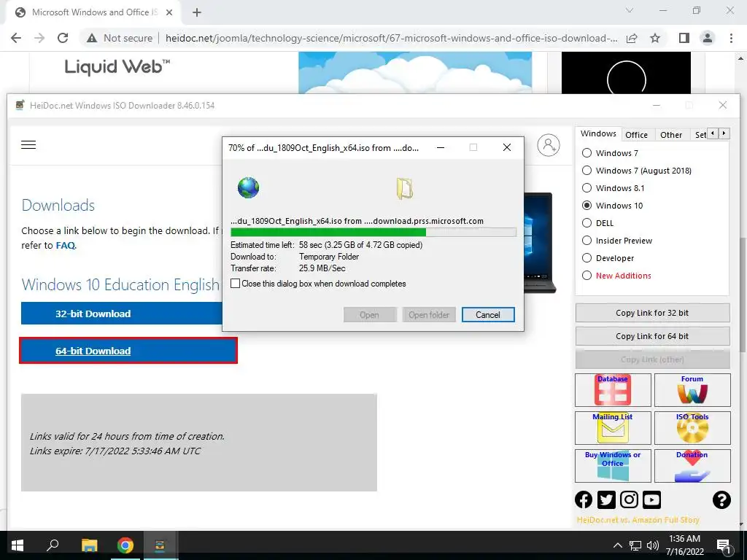Open File Explorer from taskbar

(89, 545)
